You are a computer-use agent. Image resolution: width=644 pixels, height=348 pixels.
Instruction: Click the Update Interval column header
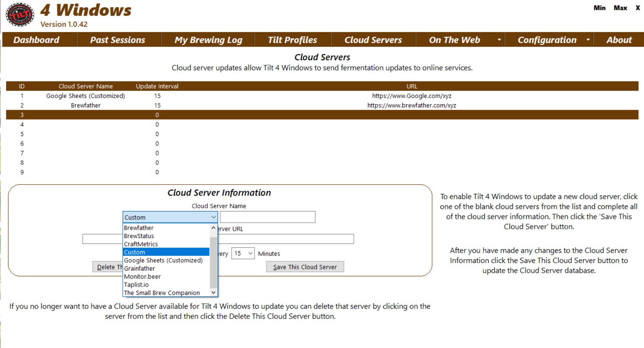point(157,86)
